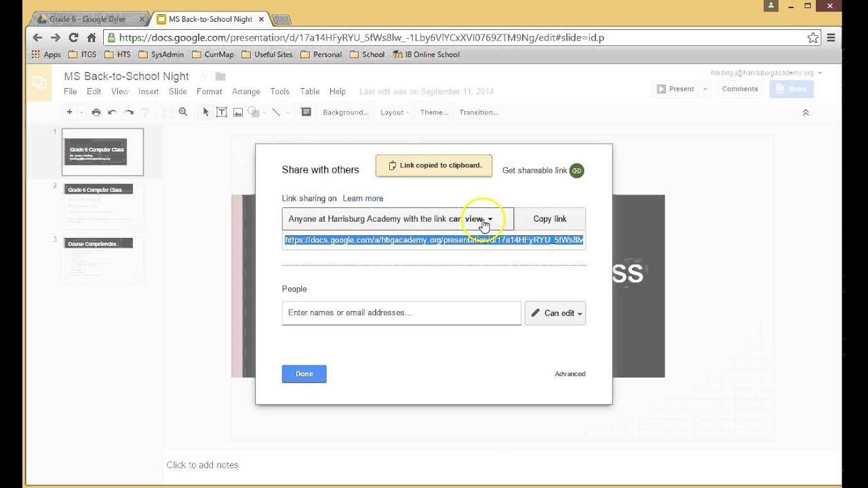868x488 pixels.
Task: Open the Background... toolbar option
Action: click(346, 113)
